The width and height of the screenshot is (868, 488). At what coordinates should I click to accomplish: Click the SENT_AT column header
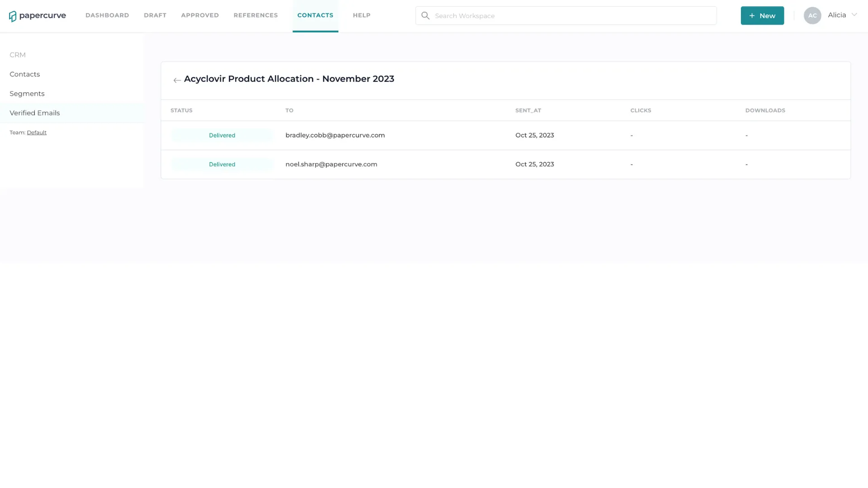click(x=528, y=110)
